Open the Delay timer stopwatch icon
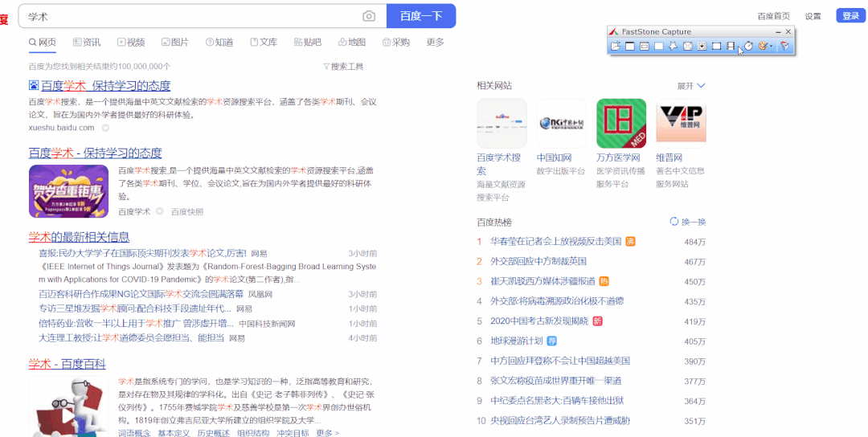Viewport: 868px width, 437px height. pos(748,46)
